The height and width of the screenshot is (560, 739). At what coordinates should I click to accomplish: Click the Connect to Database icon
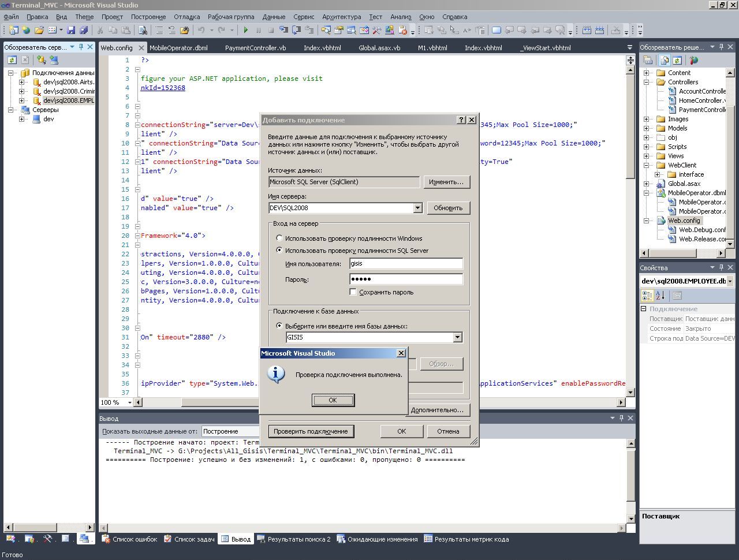[x=41, y=59]
